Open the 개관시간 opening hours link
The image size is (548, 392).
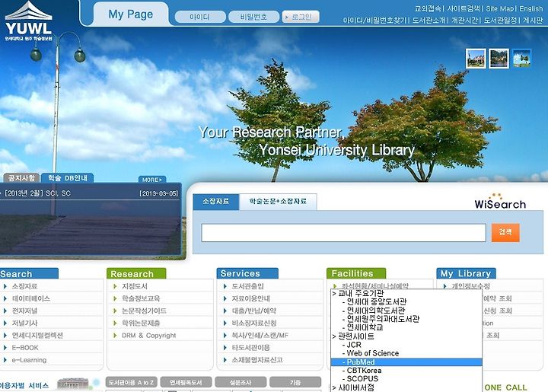(464, 21)
